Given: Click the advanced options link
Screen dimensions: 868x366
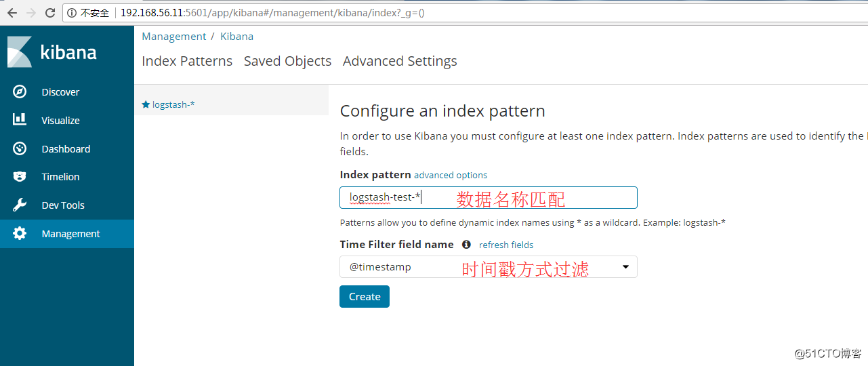Looking at the screenshot, I should coord(451,175).
